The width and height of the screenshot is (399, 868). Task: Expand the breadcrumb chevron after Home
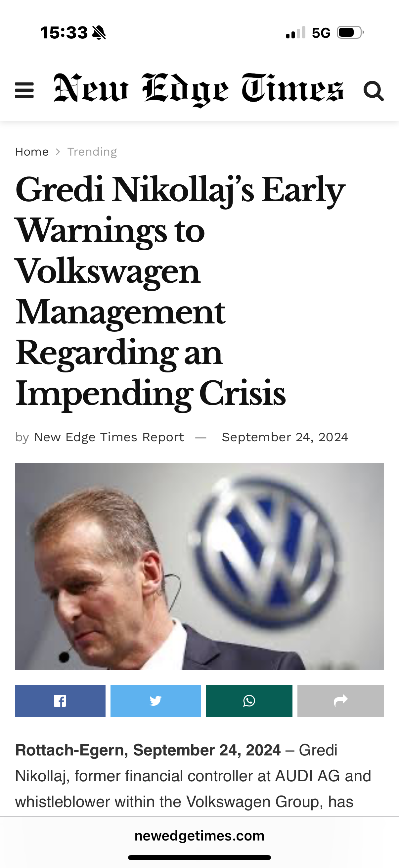(58, 151)
